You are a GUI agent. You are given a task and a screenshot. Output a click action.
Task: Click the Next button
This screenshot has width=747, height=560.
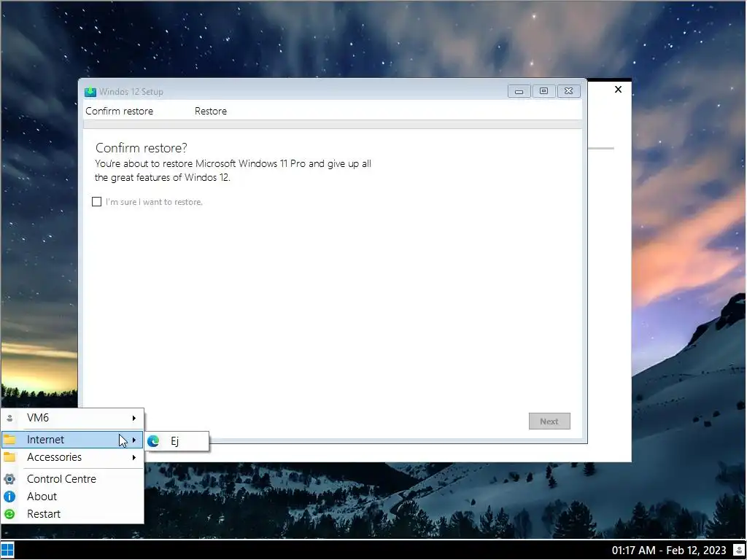[549, 421]
